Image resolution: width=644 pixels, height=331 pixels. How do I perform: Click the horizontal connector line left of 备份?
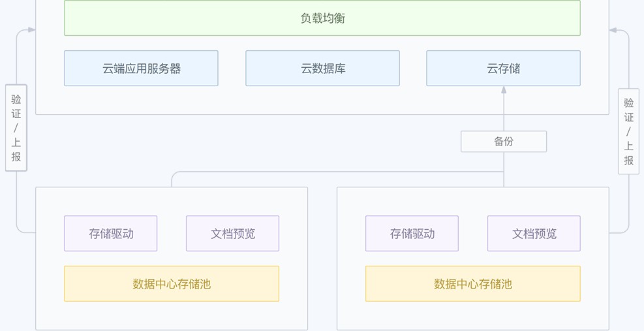pyautogui.click(x=326, y=172)
